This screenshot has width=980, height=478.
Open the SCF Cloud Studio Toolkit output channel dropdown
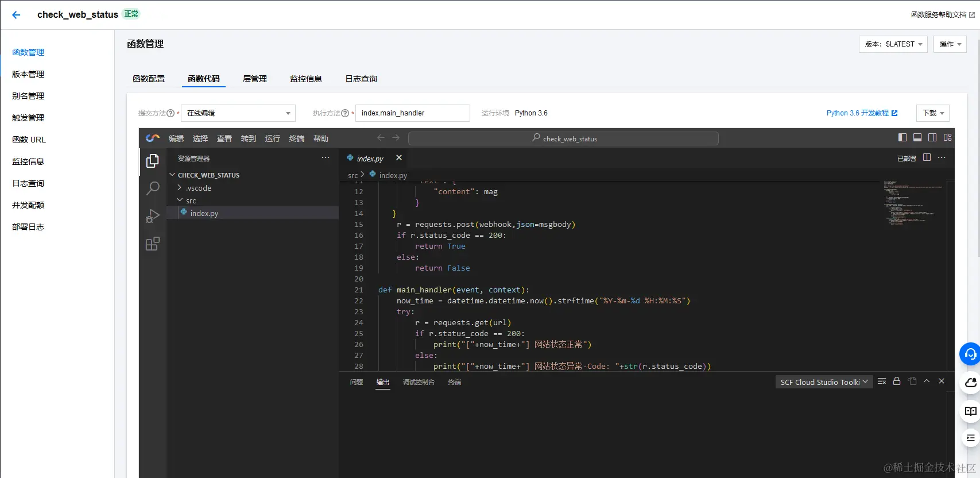[824, 381]
